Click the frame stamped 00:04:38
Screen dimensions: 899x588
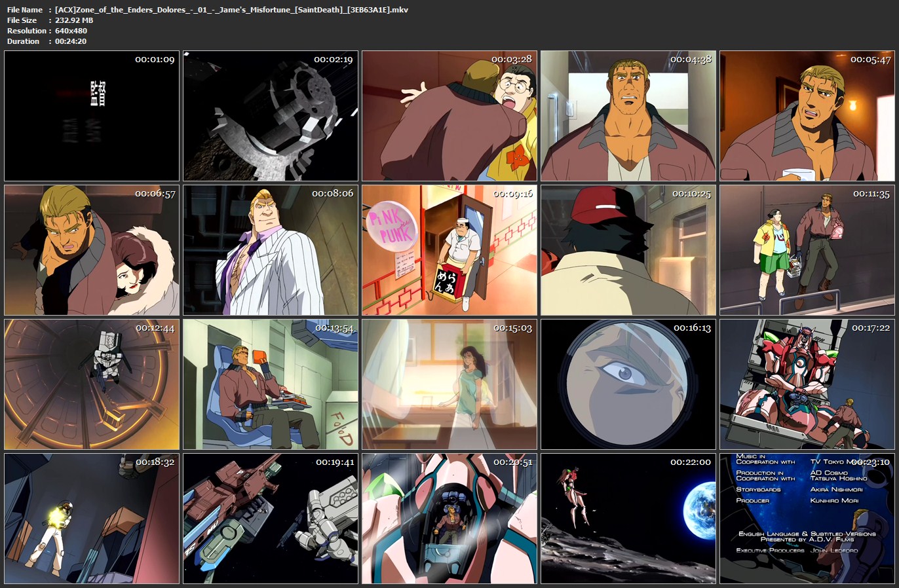(628, 116)
